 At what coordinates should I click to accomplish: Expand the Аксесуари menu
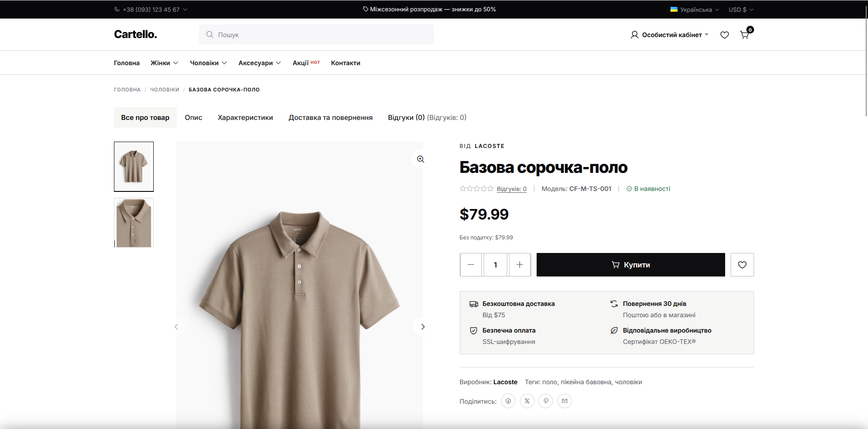pos(260,63)
